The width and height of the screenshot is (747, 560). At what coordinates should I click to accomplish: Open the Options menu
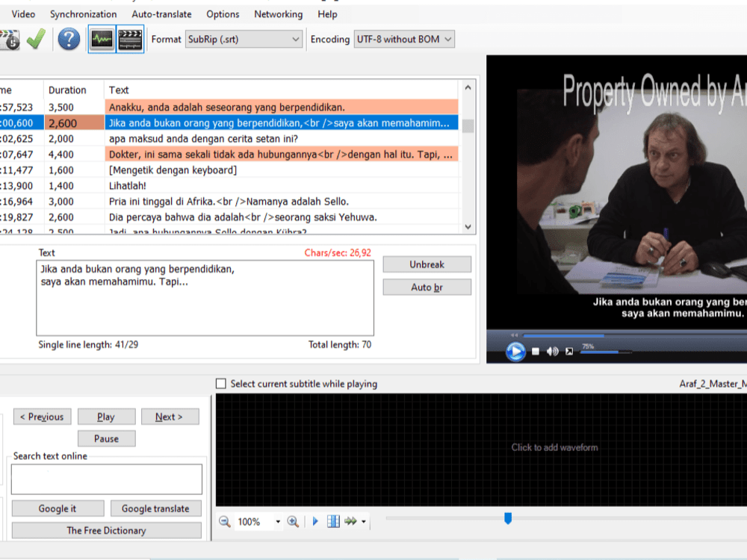click(223, 14)
